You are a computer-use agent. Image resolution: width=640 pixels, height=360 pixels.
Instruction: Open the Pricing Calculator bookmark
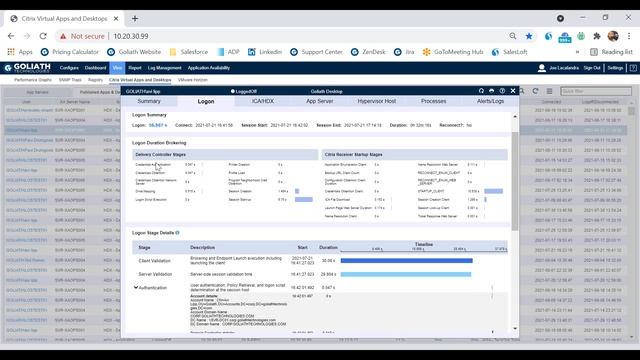pyautogui.click(x=70, y=52)
